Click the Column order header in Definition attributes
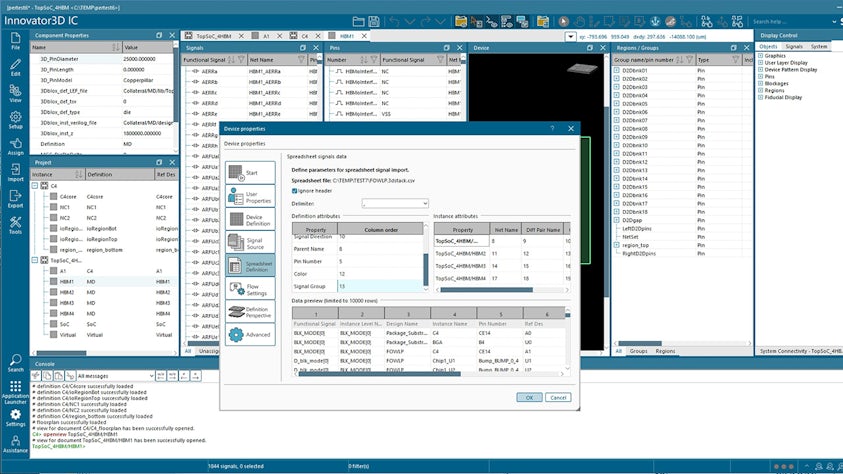843x474 pixels. click(x=381, y=229)
